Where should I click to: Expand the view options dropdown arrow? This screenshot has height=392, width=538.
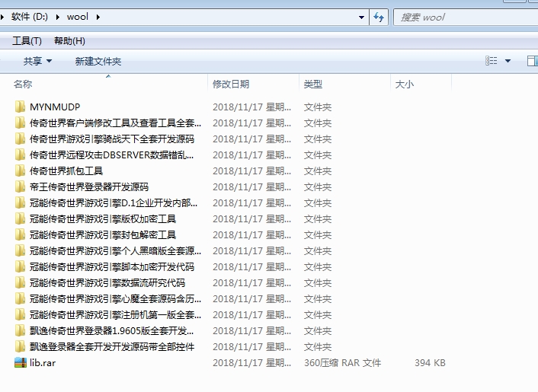click(x=507, y=61)
